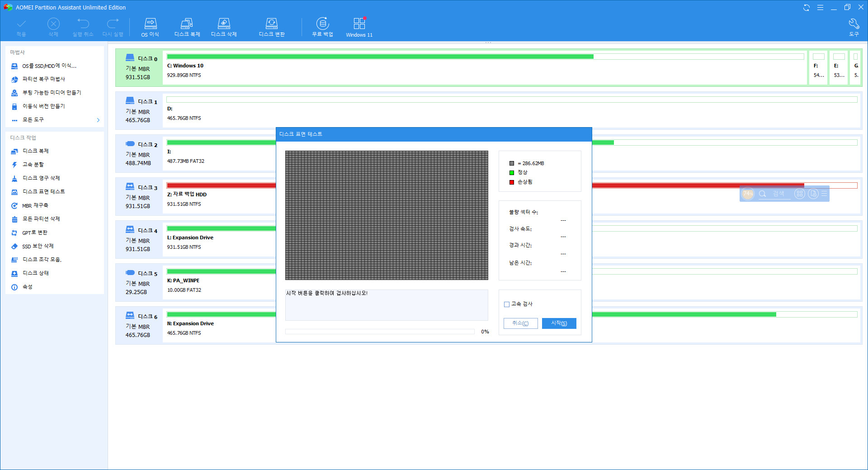Click the Undo (실행 취소) toolbar icon
The height and width of the screenshot is (470, 868).
point(83,24)
